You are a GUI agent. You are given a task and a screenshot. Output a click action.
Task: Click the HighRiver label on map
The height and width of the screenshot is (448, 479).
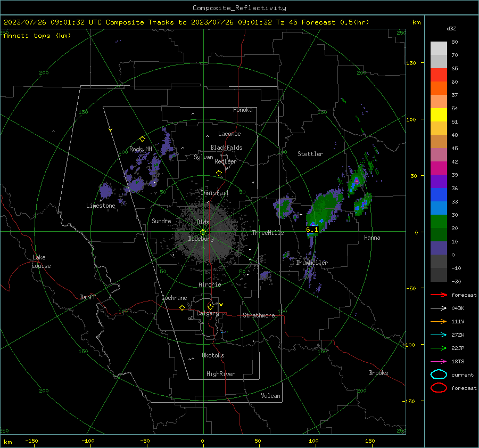pos(221,374)
